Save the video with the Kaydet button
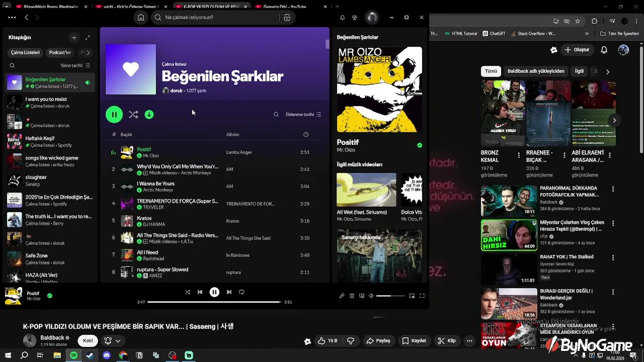 tap(414, 341)
